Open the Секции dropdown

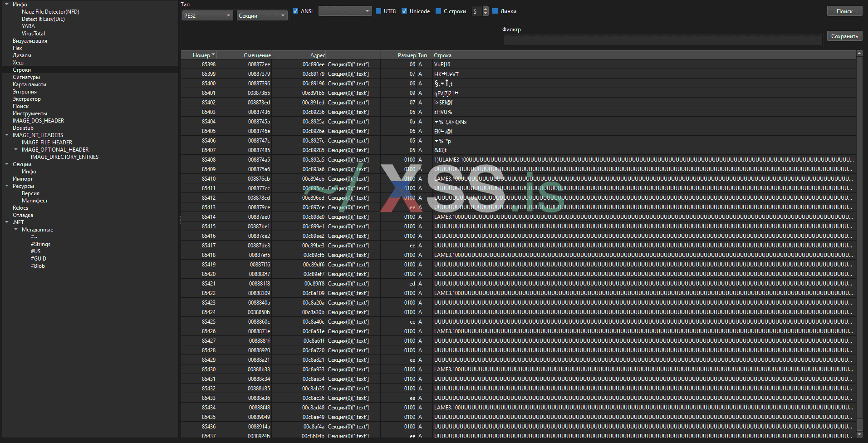click(x=262, y=16)
